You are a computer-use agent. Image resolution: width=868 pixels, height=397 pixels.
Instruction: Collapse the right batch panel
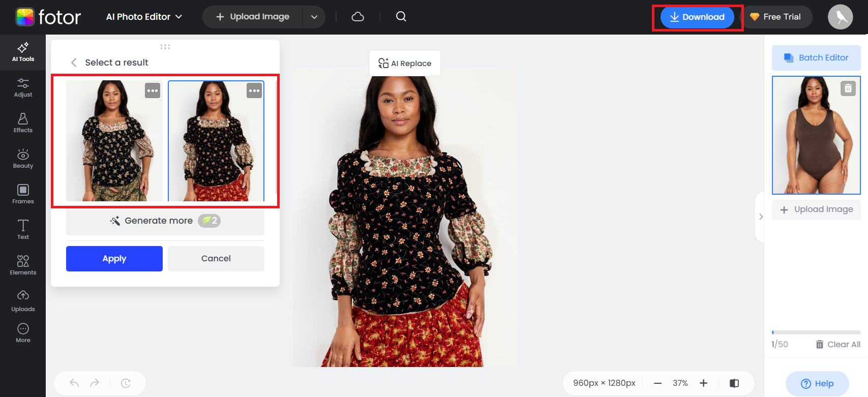[x=760, y=217]
